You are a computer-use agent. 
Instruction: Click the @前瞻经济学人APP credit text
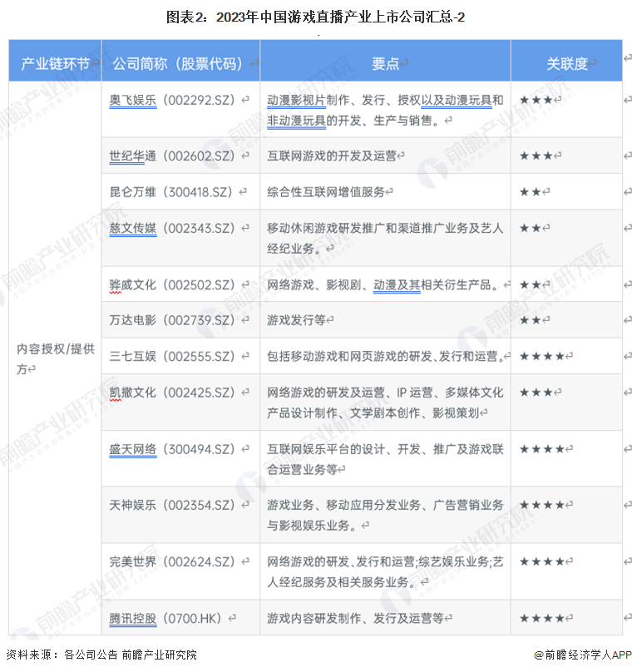coord(583,655)
